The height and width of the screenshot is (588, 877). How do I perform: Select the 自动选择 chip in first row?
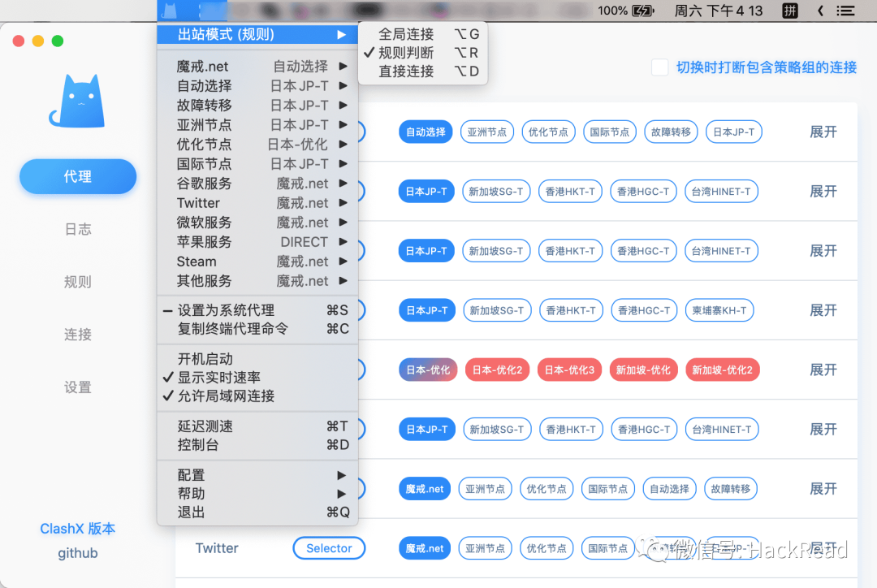tap(426, 132)
